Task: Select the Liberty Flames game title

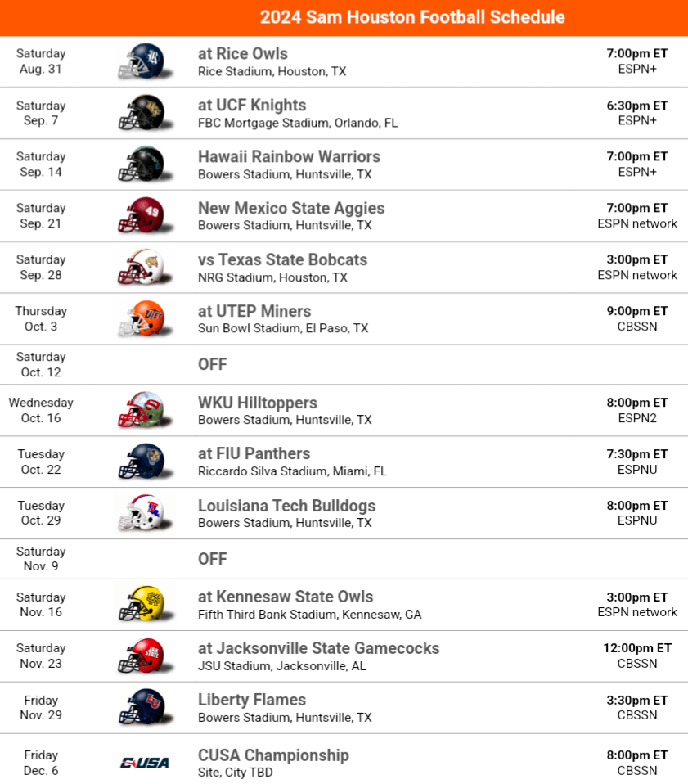Action: click(x=252, y=701)
